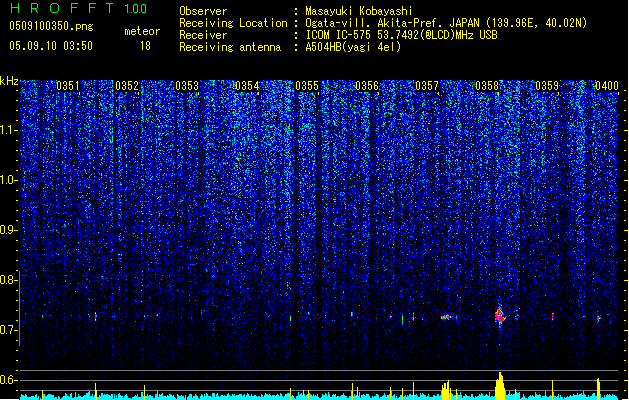
Task: Click receiver text ICOM IC-575 53.7492 MHz
Action: pos(401,35)
